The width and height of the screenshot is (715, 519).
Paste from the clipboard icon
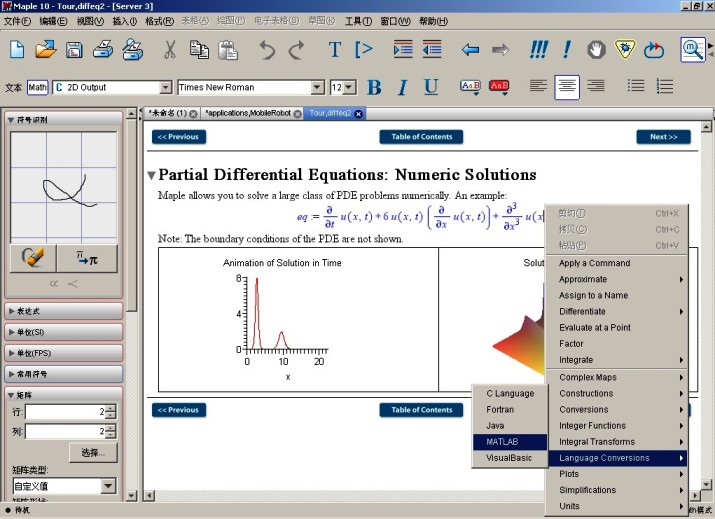coord(228,49)
